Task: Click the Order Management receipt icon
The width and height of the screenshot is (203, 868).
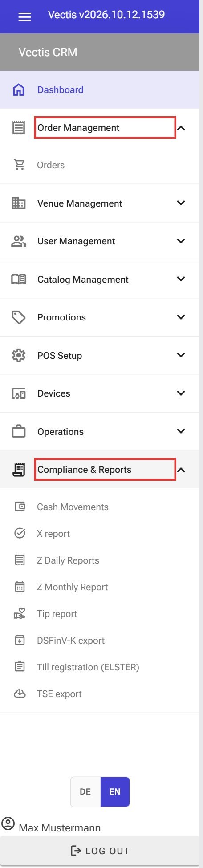Action: pos(19,128)
